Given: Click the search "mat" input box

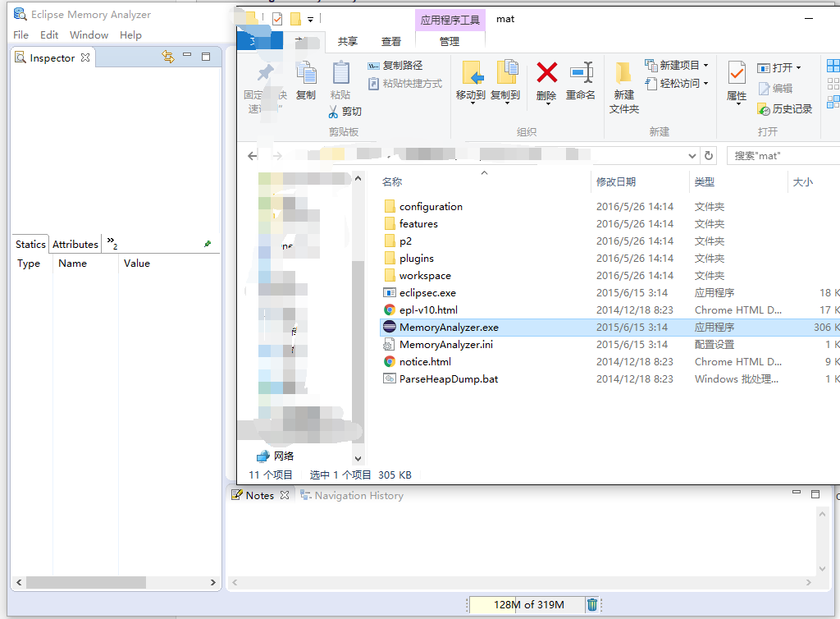Looking at the screenshot, I should pos(783,156).
